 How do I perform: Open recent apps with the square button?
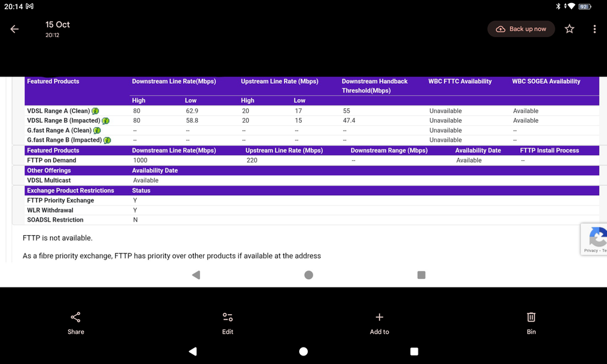[414, 351]
